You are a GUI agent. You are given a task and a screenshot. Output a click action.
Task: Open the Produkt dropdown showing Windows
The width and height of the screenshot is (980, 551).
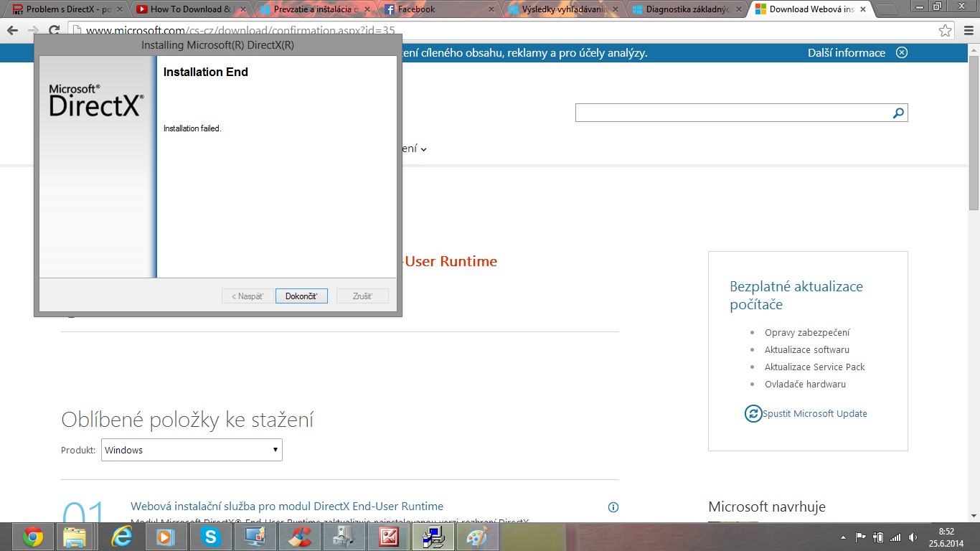click(x=192, y=450)
